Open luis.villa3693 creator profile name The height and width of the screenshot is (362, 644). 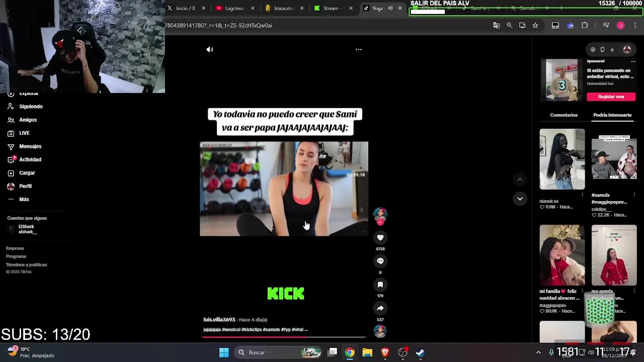219,320
